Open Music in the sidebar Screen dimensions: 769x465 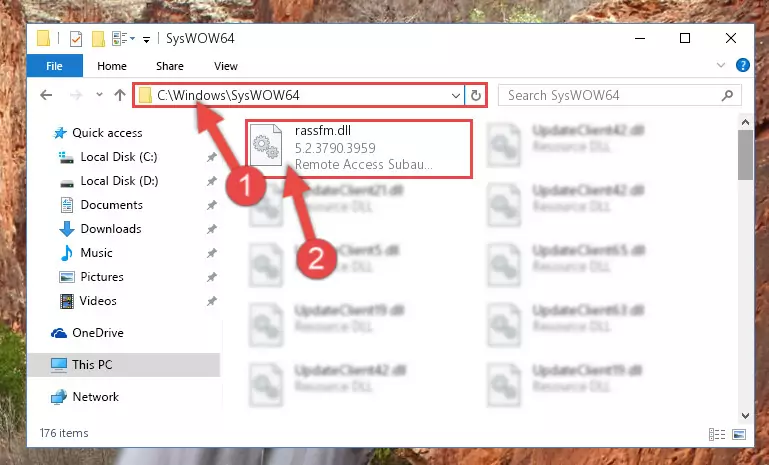click(x=96, y=253)
